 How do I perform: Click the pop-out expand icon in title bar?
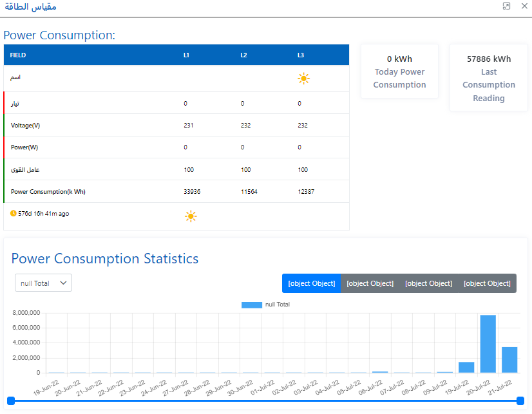507,6
